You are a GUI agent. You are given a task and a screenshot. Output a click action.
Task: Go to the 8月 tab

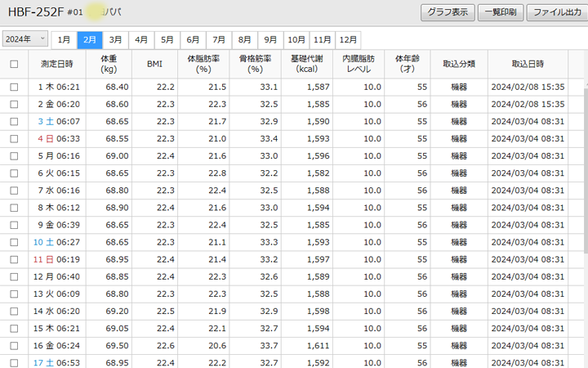pos(244,39)
